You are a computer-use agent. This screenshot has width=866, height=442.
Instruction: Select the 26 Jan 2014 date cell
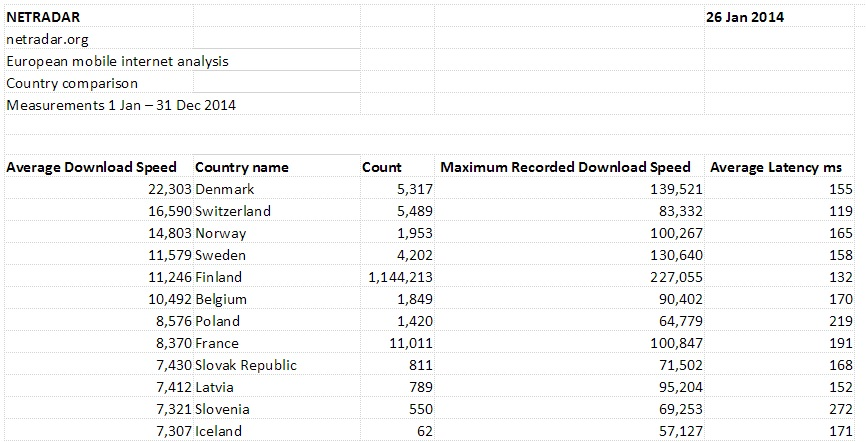tap(745, 17)
